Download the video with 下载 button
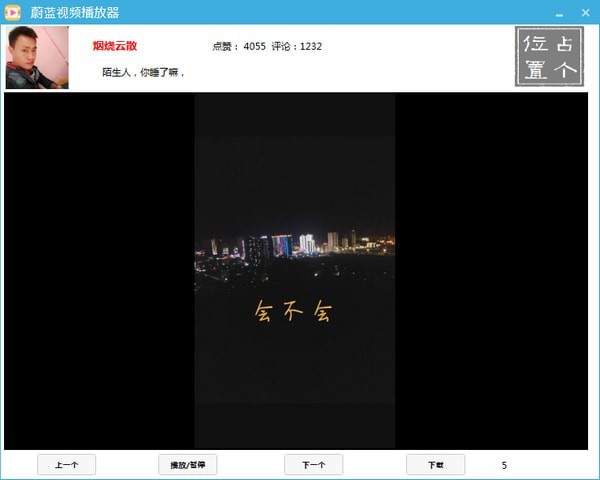Screen dimensions: 600x480 click(435, 465)
